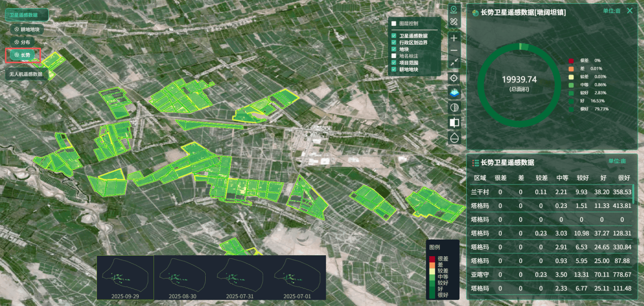Screen dimensions: 644x306
Task: Click the 很差 red legend swatch in chart
Action: pos(571,61)
